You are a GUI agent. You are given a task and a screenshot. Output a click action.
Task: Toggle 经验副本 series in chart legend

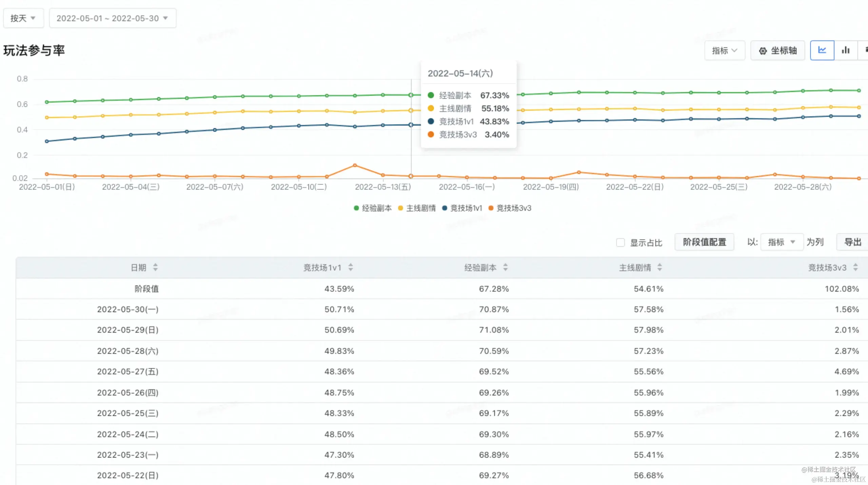(x=373, y=208)
